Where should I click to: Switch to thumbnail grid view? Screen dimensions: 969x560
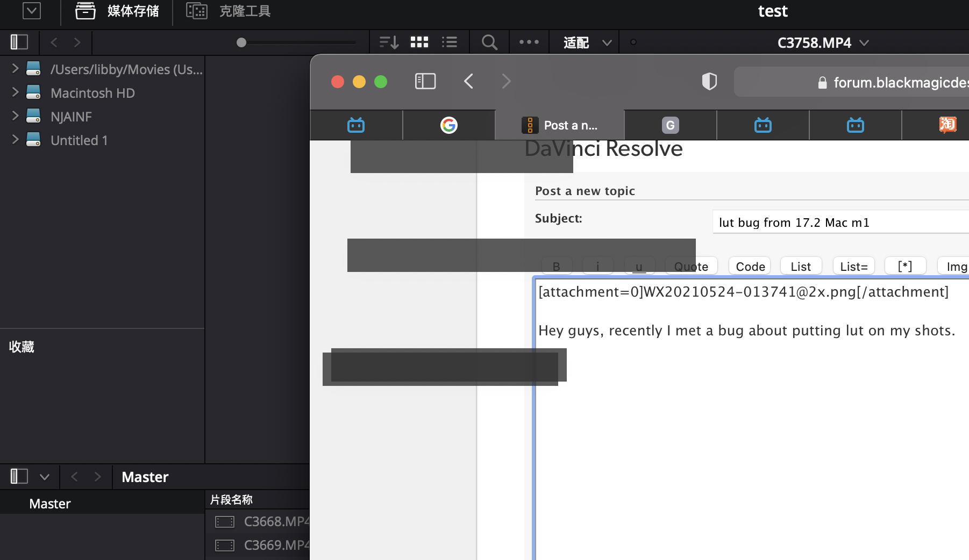click(419, 42)
